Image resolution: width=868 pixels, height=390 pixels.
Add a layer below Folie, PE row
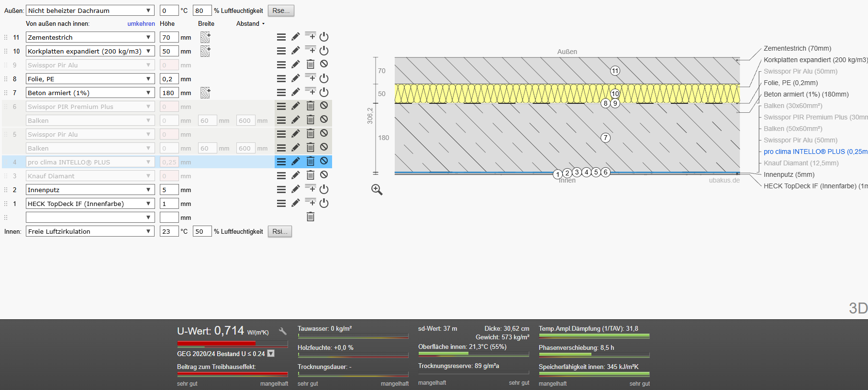pos(311,77)
